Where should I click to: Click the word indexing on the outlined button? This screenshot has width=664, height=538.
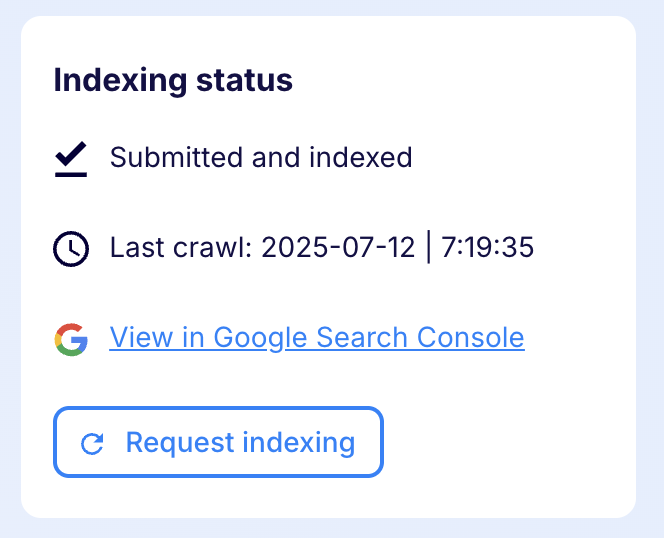tap(299, 443)
